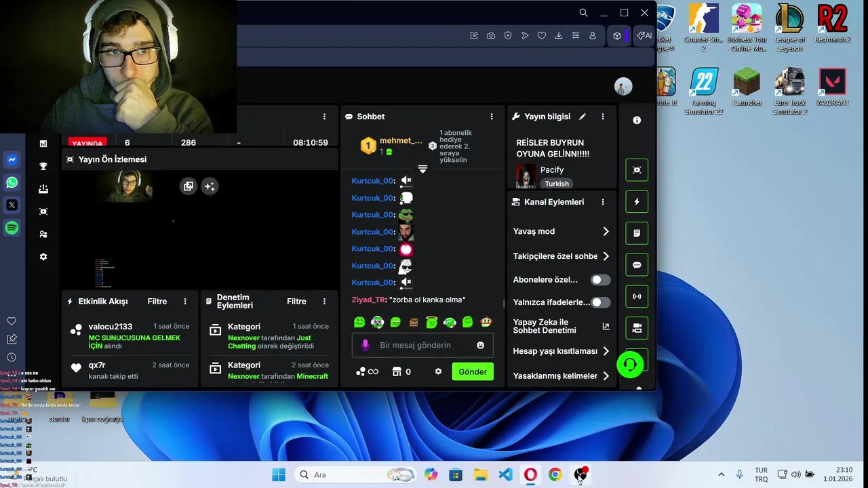Open the channel points icon with infinity symbol

pyautogui.click(x=367, y=371)
